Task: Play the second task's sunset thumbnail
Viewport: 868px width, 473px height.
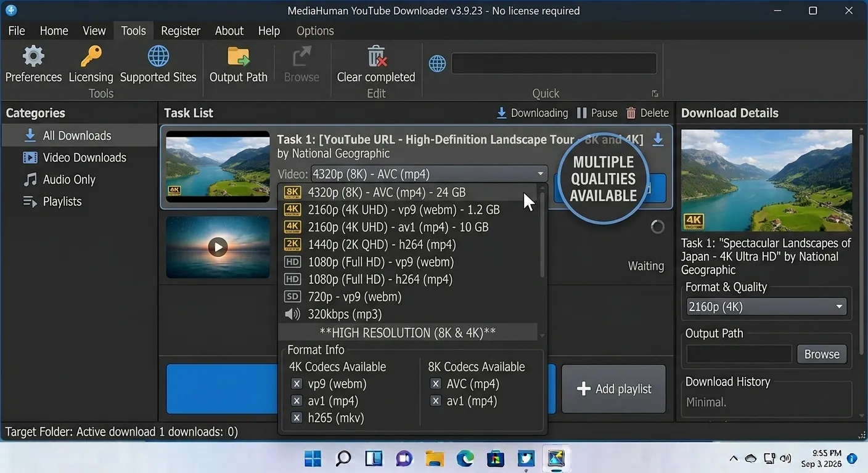Action: [218, 247]
